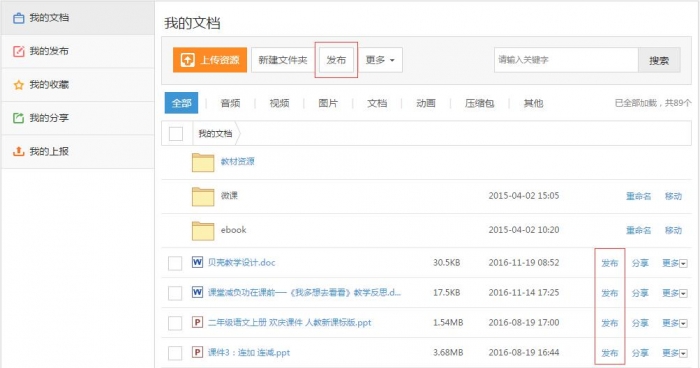Open the 教材资源 folder icon
This screenshot has height=368, width=700.
[x=203, y=163]
